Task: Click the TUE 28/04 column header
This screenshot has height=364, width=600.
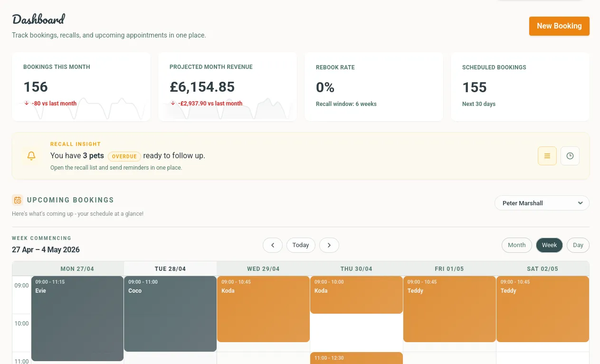Action: tap(170, 269)
